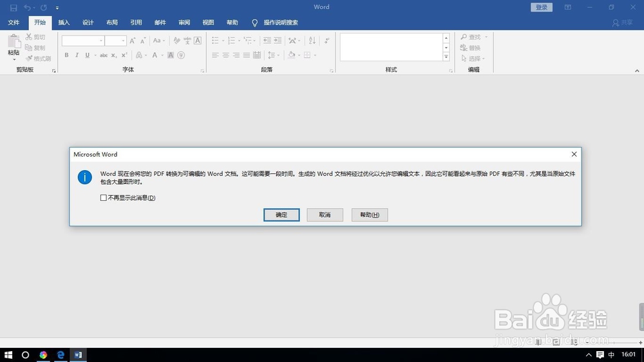Click the 格式刷 format painter
Image resolution: width=644 pixels, height=362 pixels.
[x=38, y=59]
